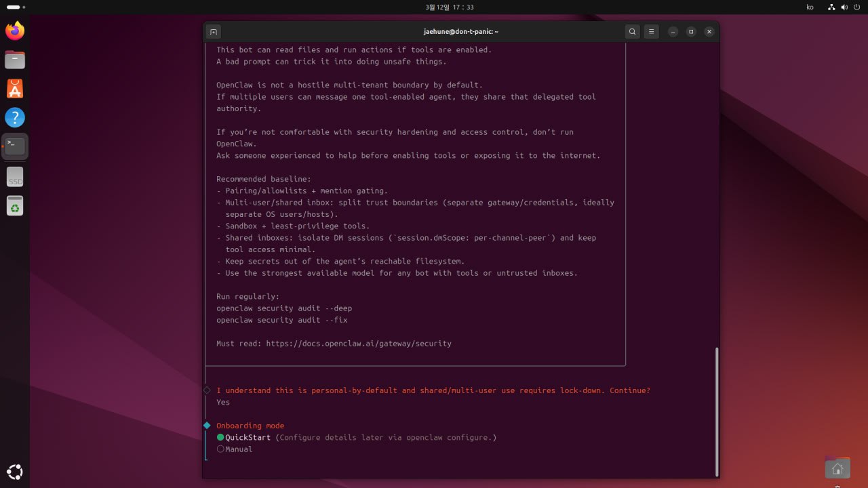Select the QuickStart onboarding option
The image size is (868, 488).
pos(248,438)
